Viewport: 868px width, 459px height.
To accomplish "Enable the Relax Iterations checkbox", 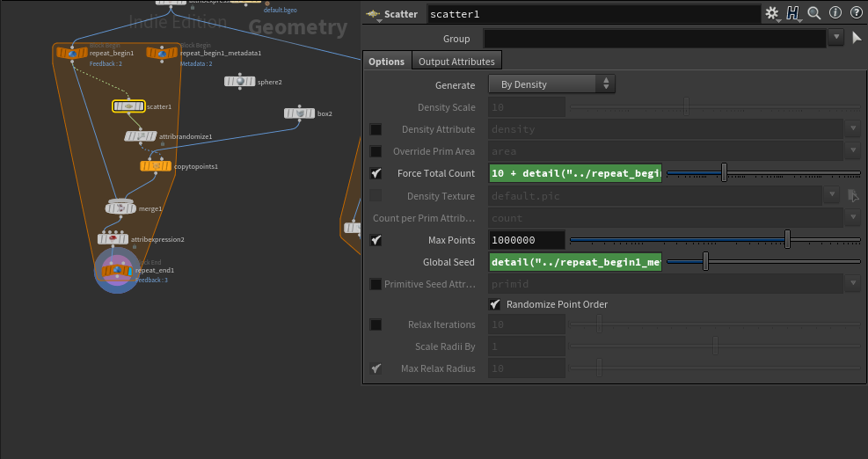I will coord(376,324).
